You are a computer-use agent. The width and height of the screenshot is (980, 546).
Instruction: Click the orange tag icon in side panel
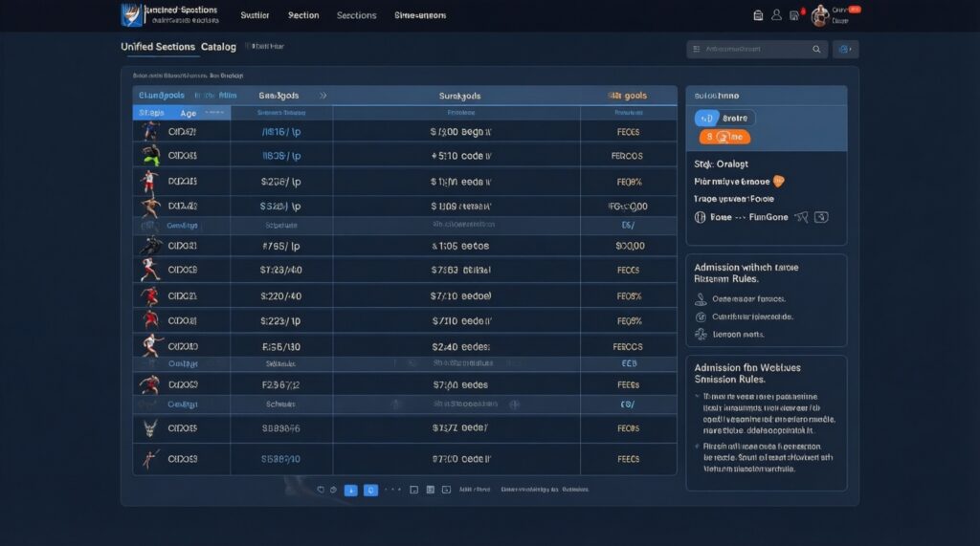[778, 181]
